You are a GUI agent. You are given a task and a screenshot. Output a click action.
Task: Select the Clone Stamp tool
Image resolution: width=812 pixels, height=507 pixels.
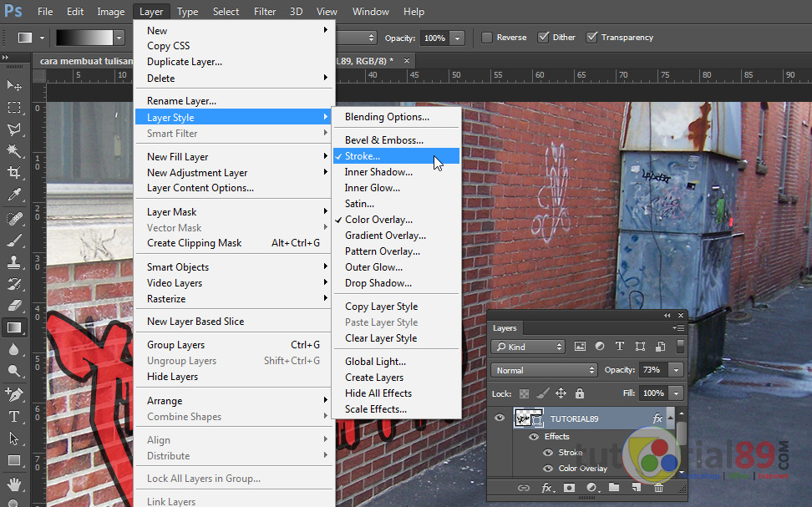(x=14, y=262)
